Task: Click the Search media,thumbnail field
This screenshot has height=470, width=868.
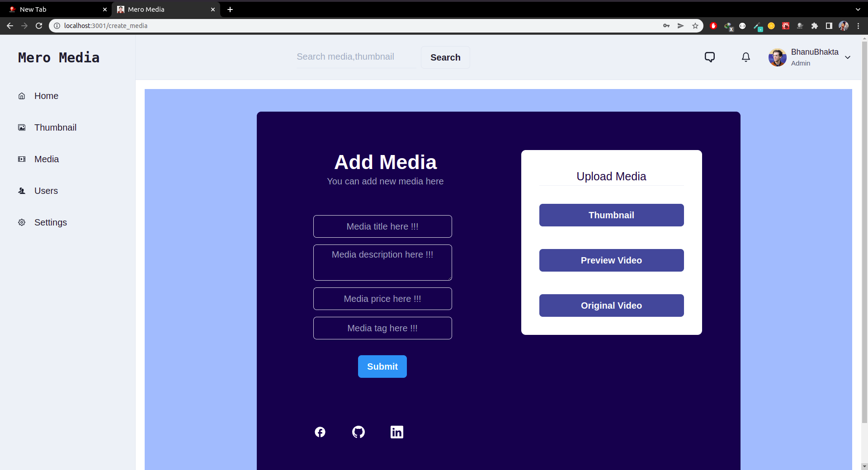Action: click(355, 57)
